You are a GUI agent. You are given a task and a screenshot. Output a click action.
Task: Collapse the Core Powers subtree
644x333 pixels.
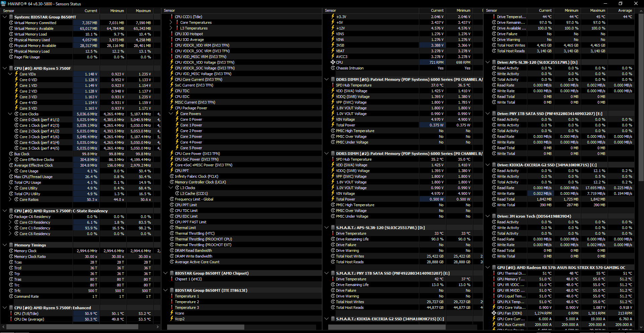[171, 114]
